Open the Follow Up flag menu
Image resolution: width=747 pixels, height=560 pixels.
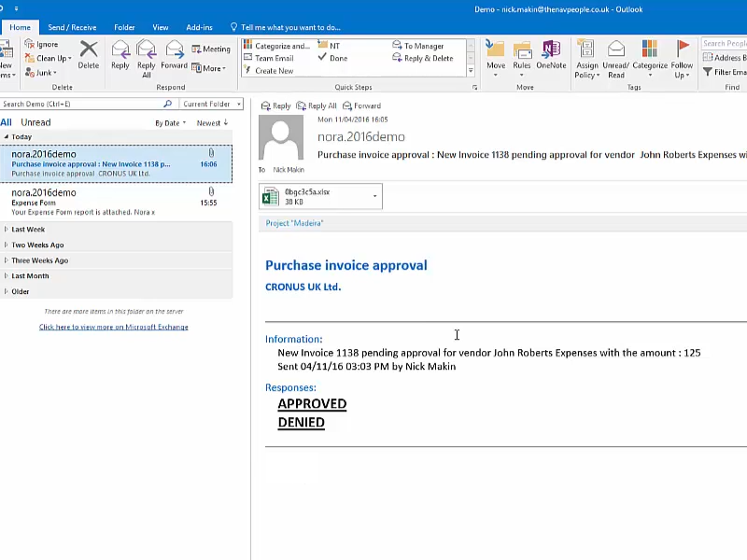tap(682, 59)
